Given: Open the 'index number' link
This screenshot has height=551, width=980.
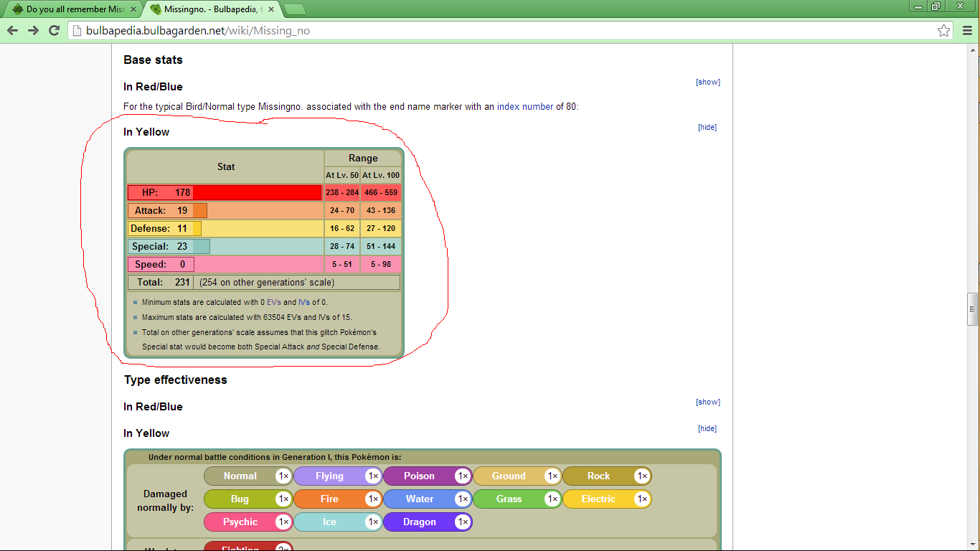Looking at the screenshot, I should pos(525,106).
